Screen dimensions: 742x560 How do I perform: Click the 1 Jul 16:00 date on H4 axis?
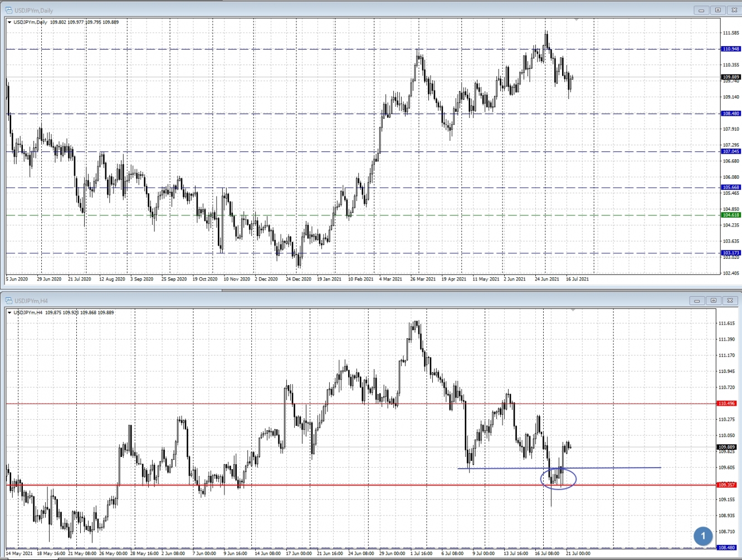click(421, 554)
